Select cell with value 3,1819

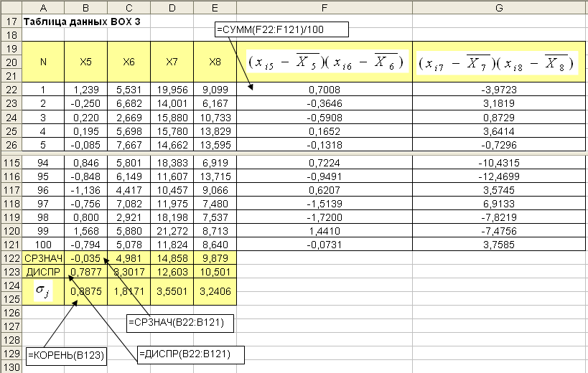pyautogui.click(x=499, y=103)
